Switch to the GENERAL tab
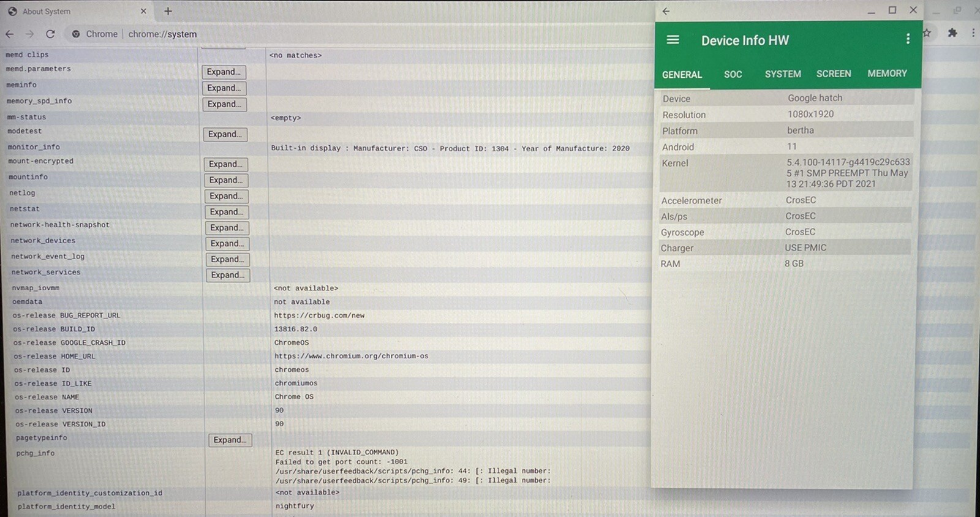 tap(682, 75)
